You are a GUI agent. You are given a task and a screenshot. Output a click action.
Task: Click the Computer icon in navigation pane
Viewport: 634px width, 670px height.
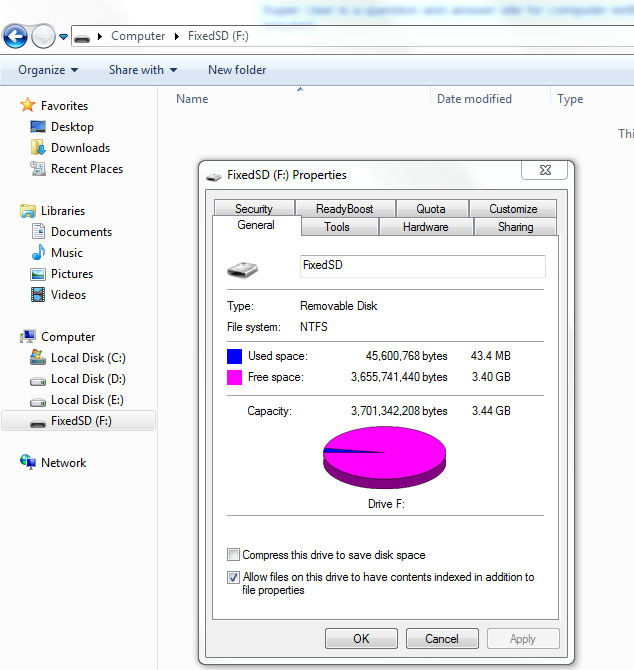tap(28, 337)
